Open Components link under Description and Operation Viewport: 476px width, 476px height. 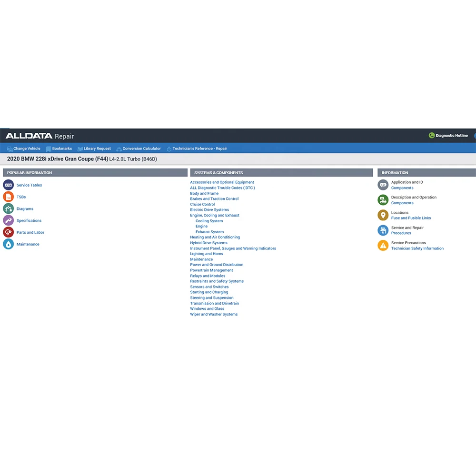click(402, 203)
